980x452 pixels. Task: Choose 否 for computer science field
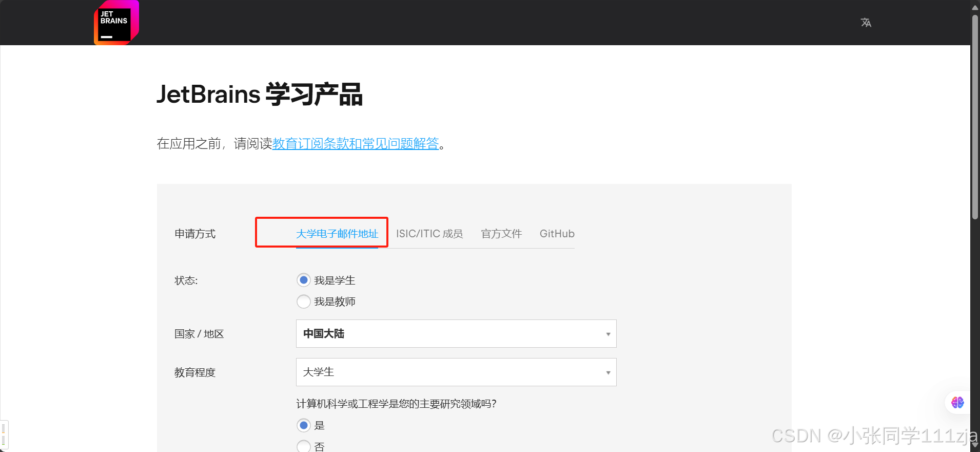pos(304,446)
